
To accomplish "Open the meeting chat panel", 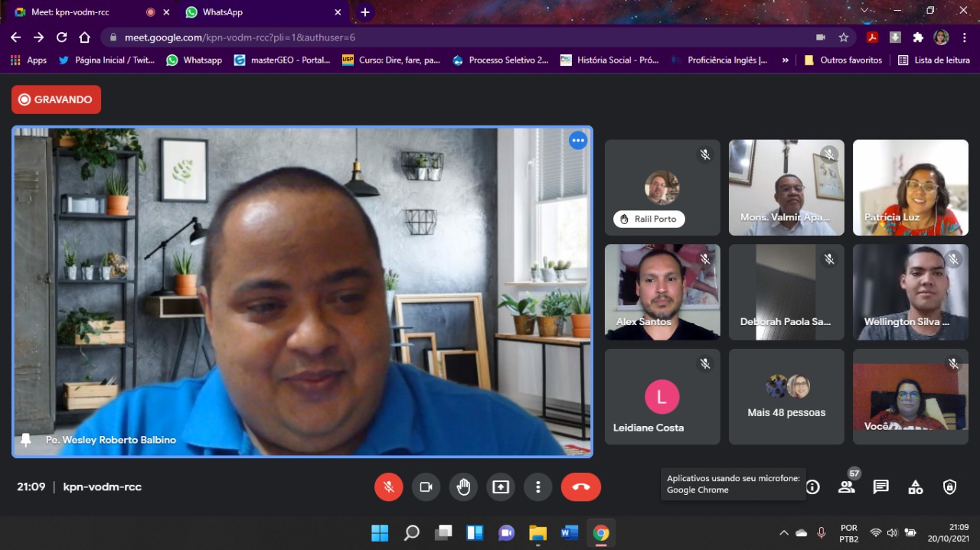I will click(881, 487).
